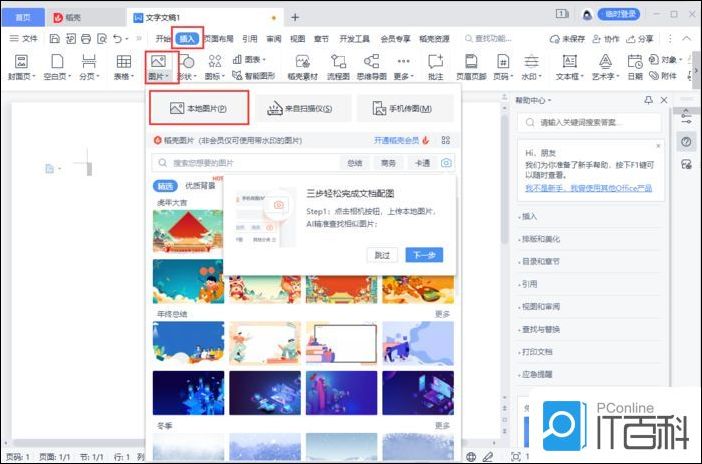Screen dimensions: 702x464
Task: Click the 本地图片(P) local picture button
Action: [199, 108]
